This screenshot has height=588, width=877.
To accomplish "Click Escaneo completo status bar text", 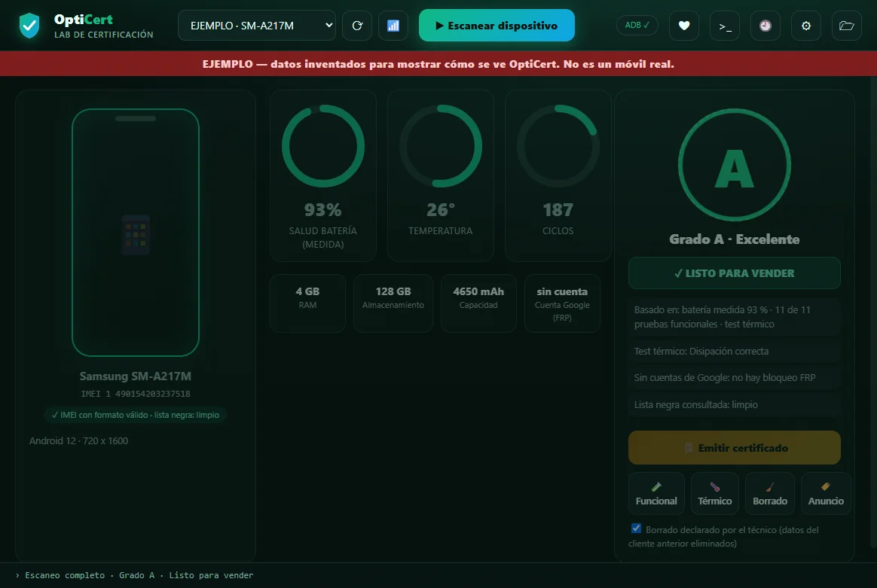I will click(139, 575).
